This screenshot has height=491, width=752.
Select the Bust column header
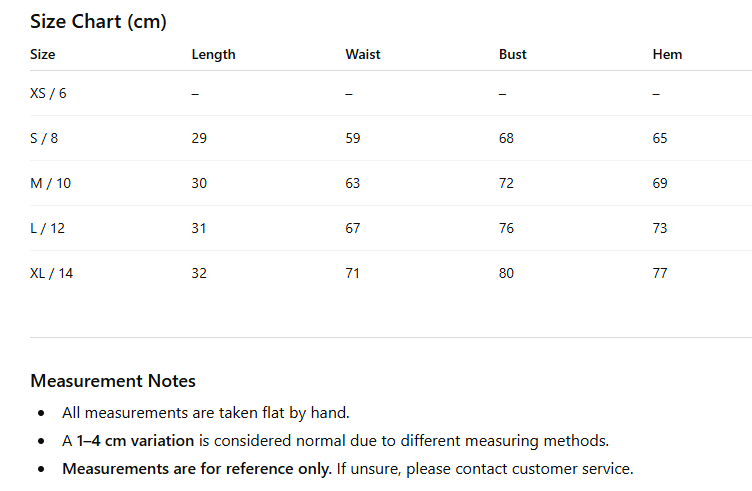point(513,54)
